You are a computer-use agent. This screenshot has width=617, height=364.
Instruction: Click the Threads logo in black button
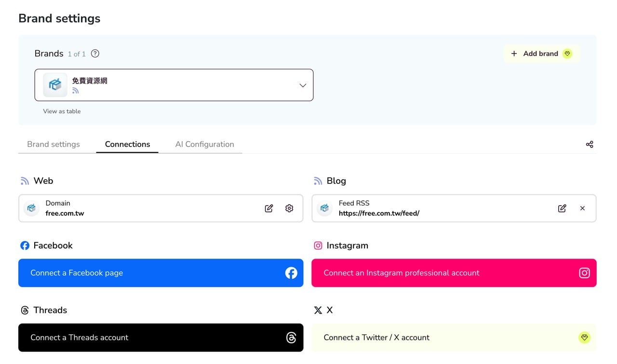(291, 338)
